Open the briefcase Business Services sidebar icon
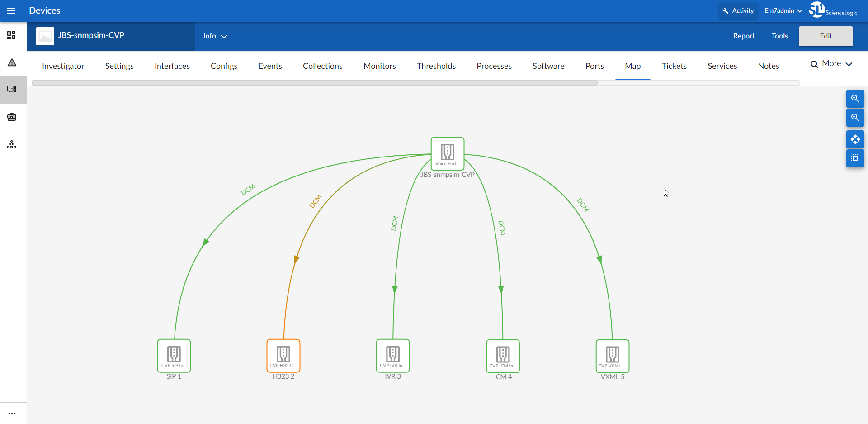The height and width of the screenshot is (424, 868). (12, 117)
